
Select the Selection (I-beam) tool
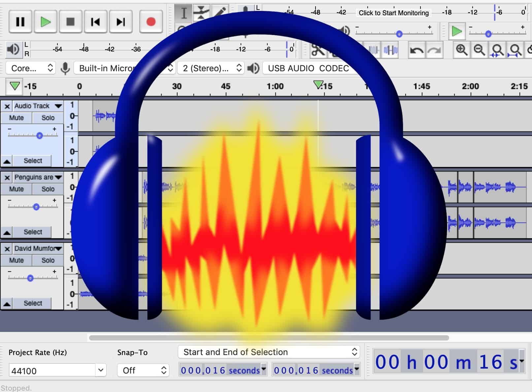pyautogui.click(x=183, y=13)
